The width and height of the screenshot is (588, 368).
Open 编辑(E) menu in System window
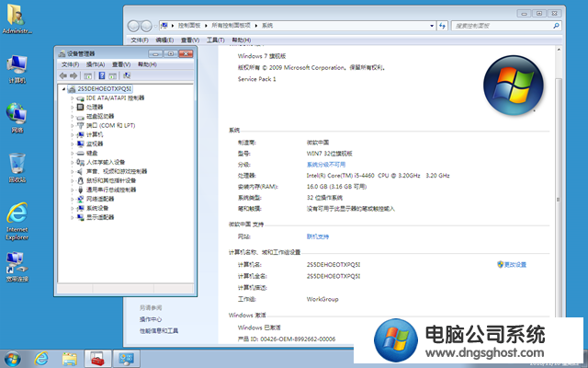coord(164,40)
